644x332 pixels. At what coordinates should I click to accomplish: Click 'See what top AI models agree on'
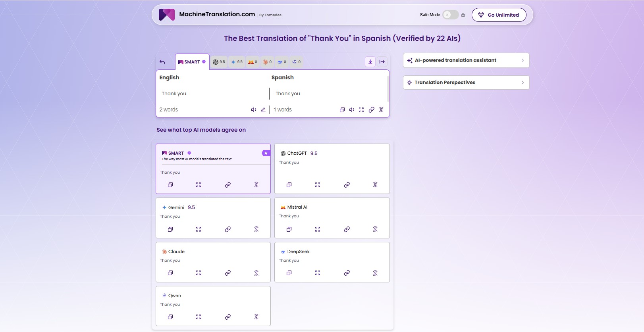tap(201, 130)
